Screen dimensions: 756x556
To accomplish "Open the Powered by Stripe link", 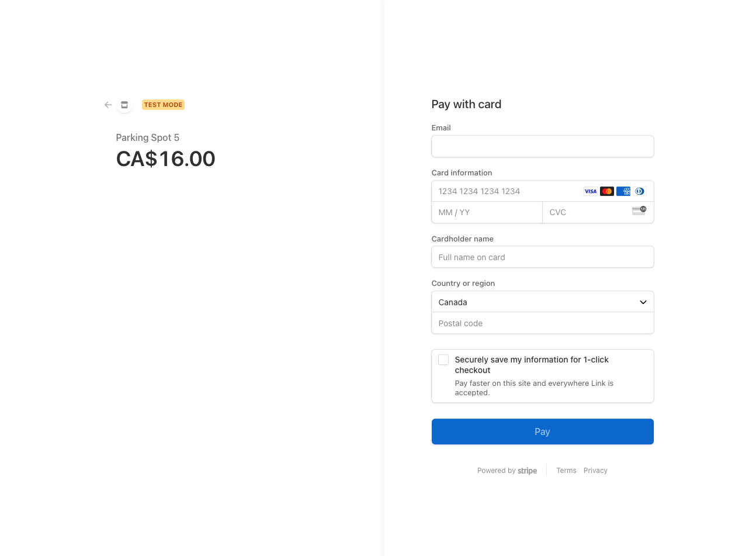I will coord(507,471).
